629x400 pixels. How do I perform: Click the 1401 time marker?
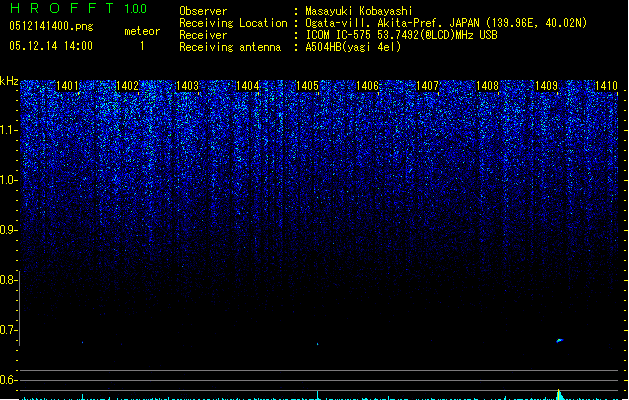point(67,85)
